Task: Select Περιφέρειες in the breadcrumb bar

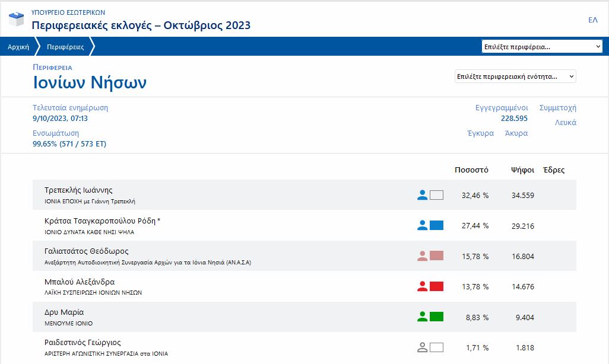Action: 65,47
